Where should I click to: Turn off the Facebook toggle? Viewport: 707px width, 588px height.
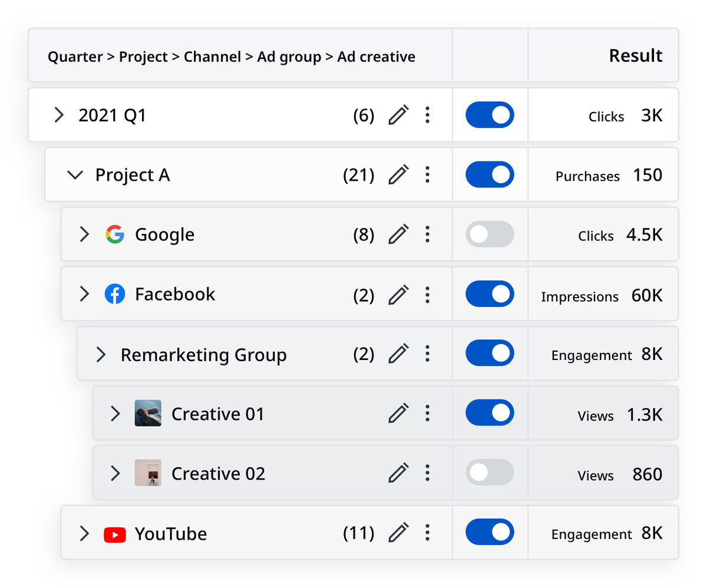pos(490,294)
